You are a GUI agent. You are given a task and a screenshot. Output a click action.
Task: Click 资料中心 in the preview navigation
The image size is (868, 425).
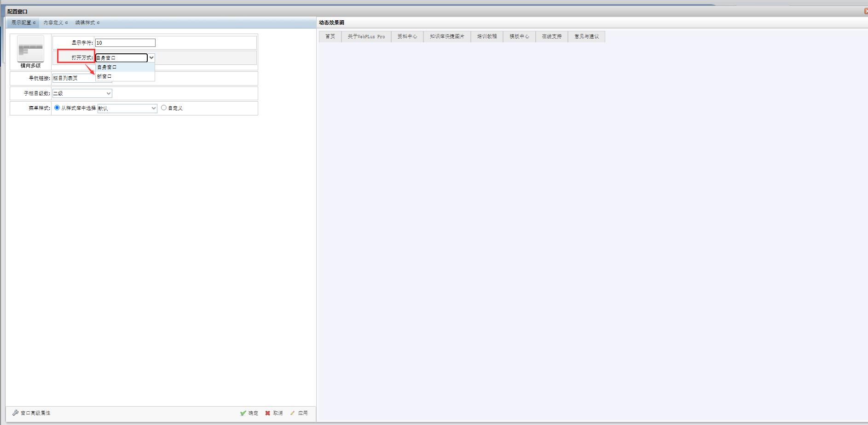[x=407, y=36]
